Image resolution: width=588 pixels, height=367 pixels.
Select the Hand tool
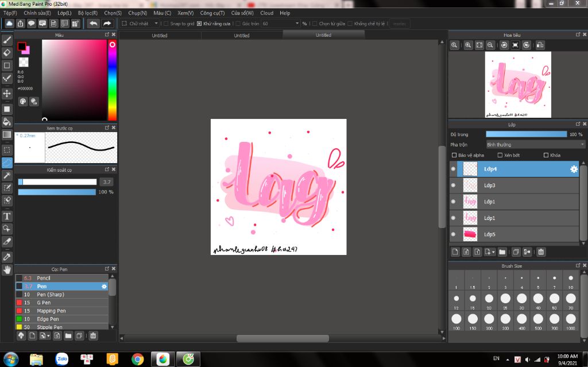(x=7, y=269)
